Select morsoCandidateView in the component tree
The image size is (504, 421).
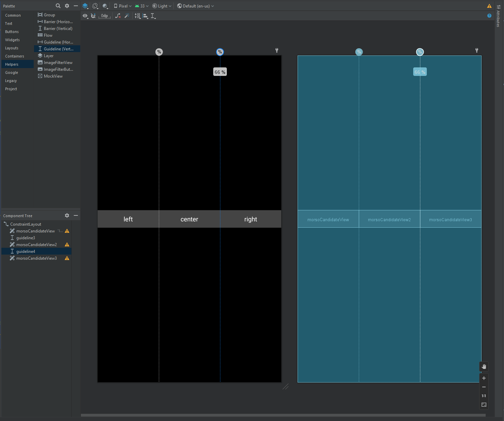click(36, 231)
